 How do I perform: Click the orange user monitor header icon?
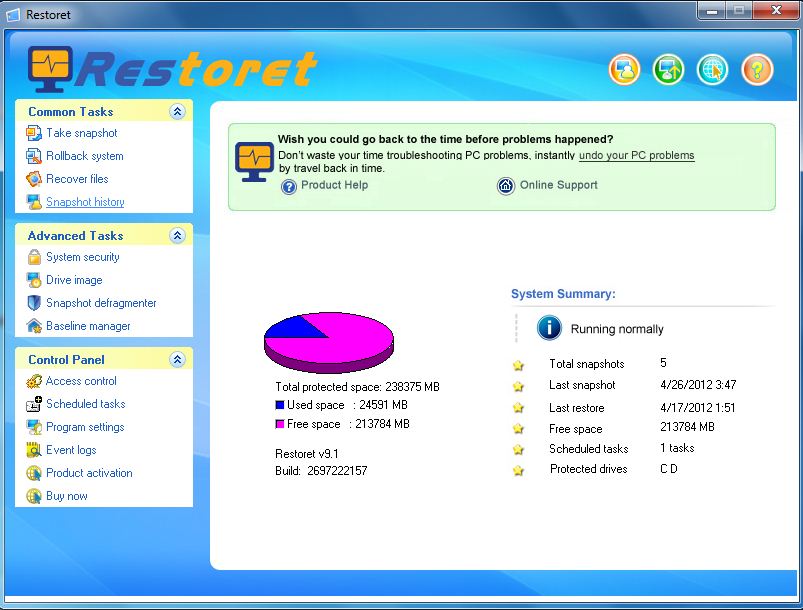(624, 70)
